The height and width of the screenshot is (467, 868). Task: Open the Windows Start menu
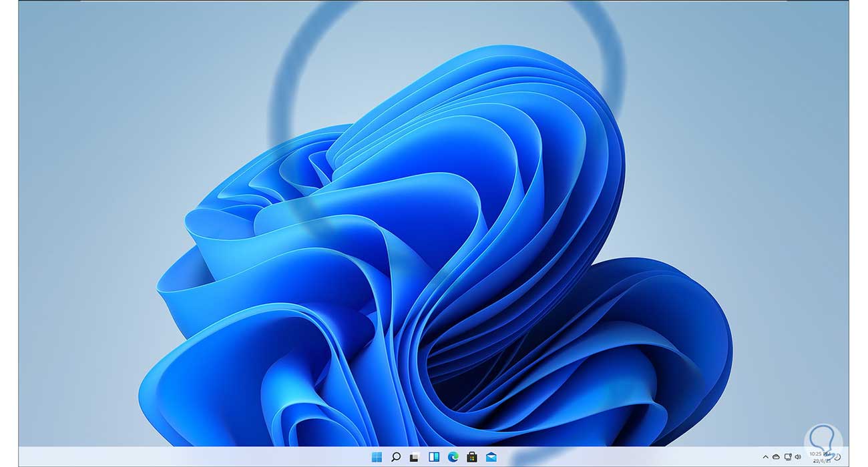coord(377,457)
